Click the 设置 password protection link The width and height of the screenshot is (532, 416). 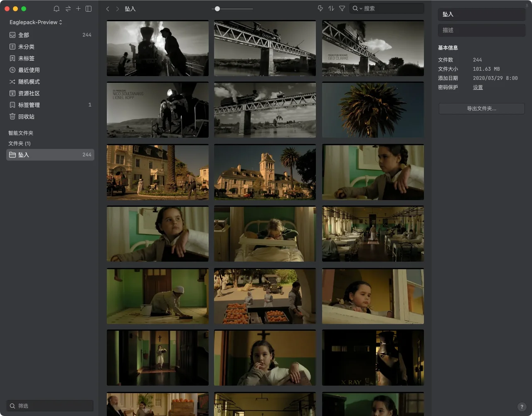pyautogui.click(x=478, y=87)
